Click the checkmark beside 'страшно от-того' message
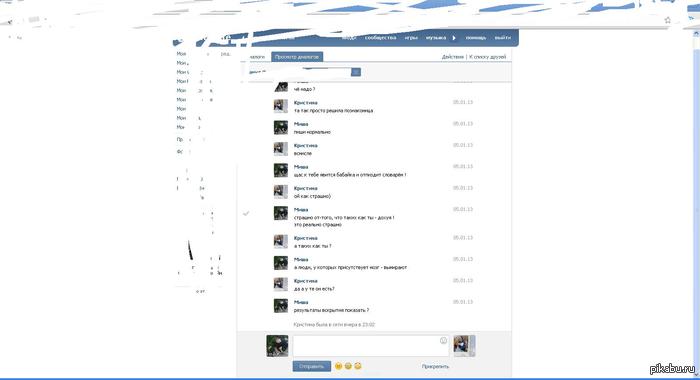 pyautogui.click(x=246, y=213)
